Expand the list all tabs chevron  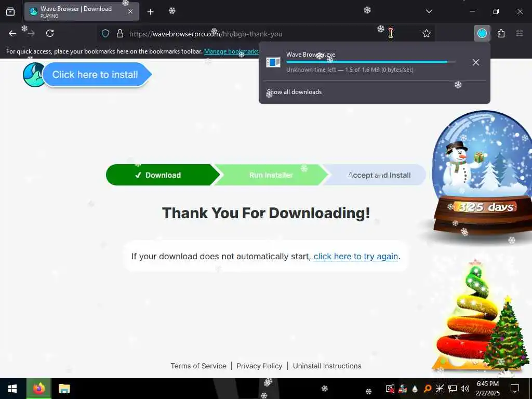[x=429, y=11]
